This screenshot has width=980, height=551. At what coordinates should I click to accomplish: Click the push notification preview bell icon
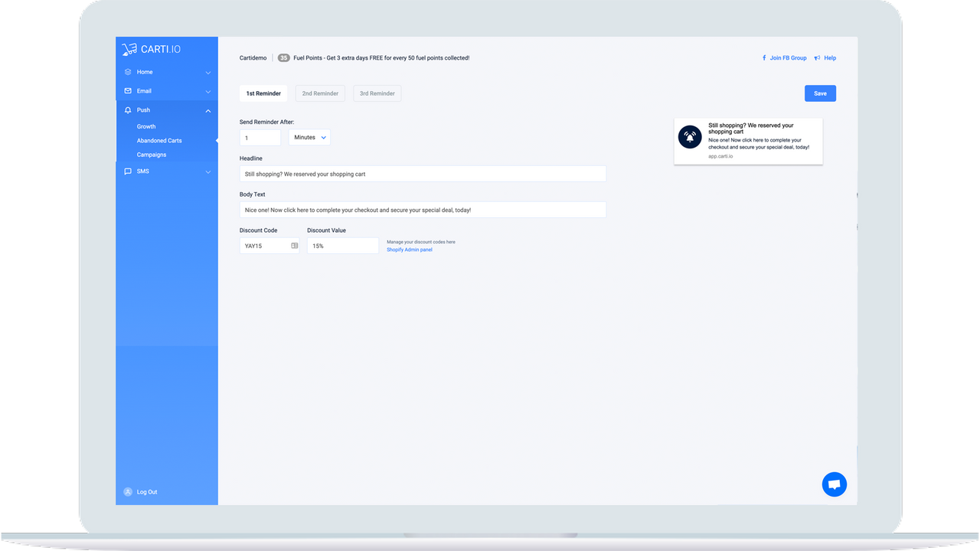click(690, 137)
